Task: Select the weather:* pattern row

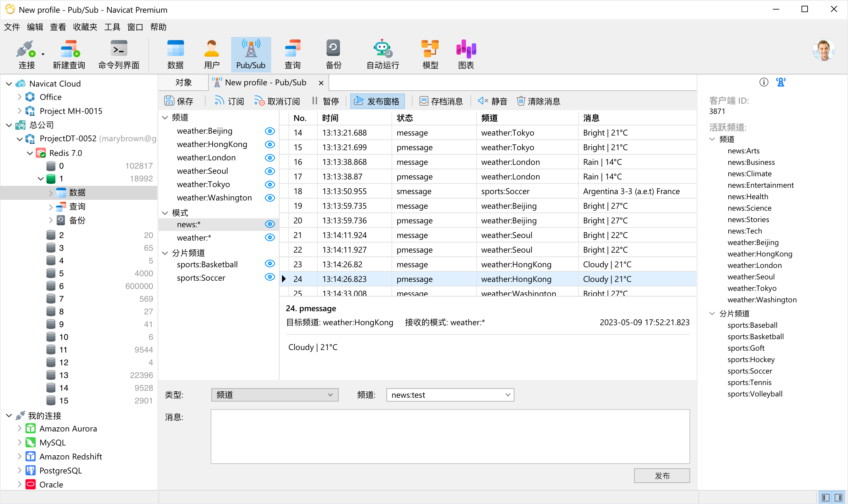Action: pyautogui.click(x=218, y=238)
